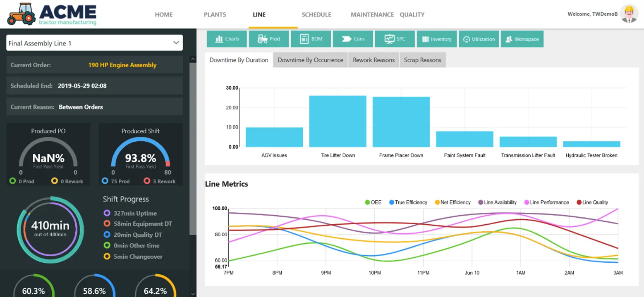Click the purple ring beside 327min Uptime
This screenshot has width=644, height=297.
(107, 213)
